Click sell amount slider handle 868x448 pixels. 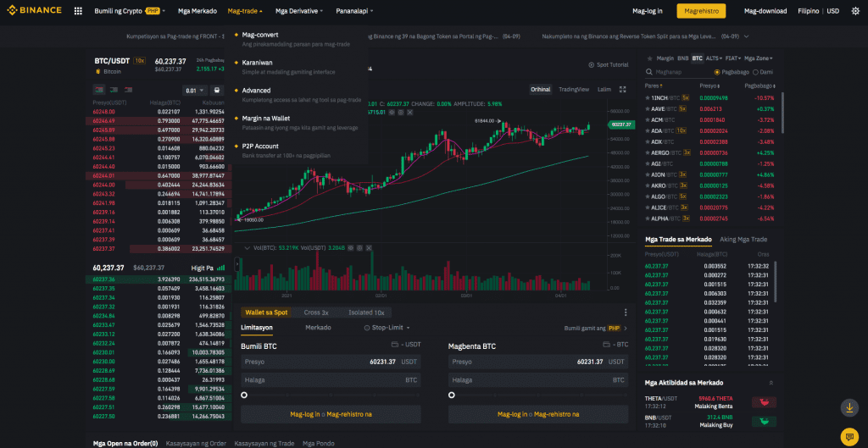(x=452, y=395)
